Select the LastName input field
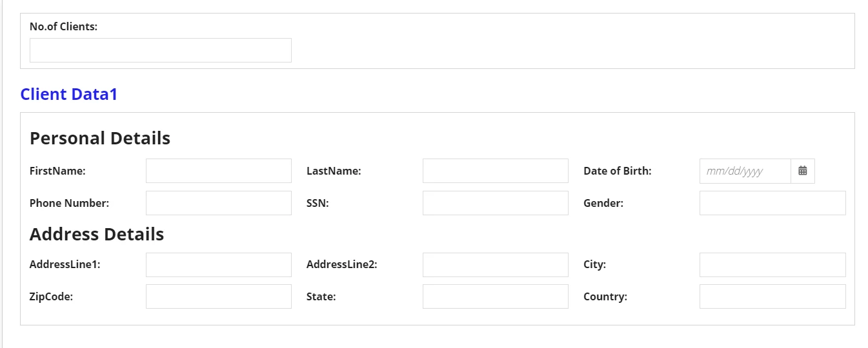 [496, 171]
